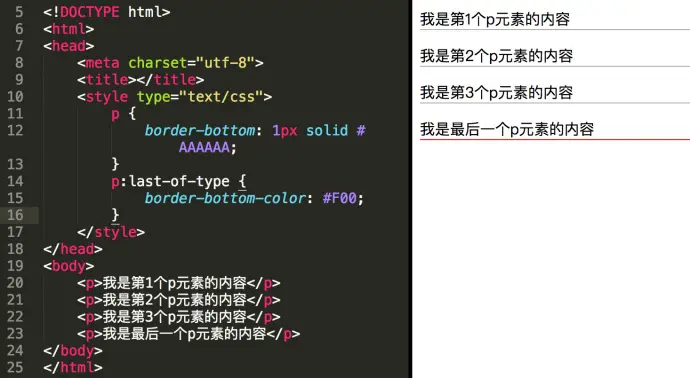Screen dimensions: 690x378
Task: Click the border-bottom property name
Action: [x=200, y=131]
